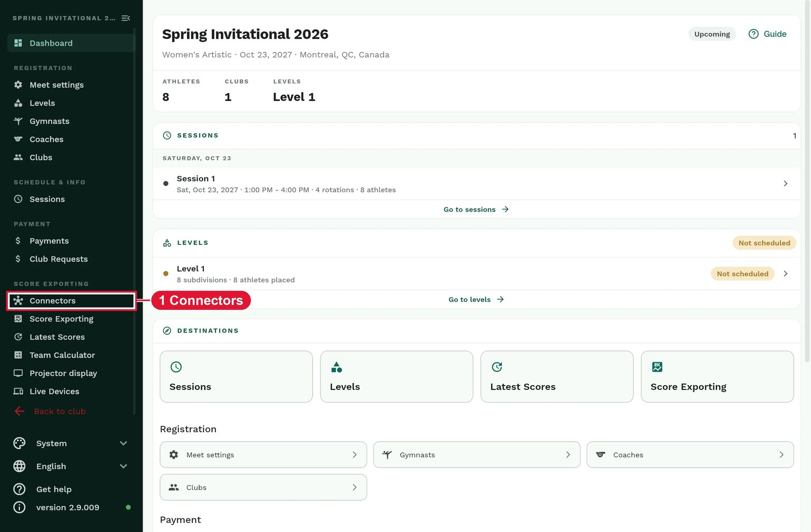Follow the Go to levels link
This screenshot has height=532, width=811.
[x=476, y=299]
